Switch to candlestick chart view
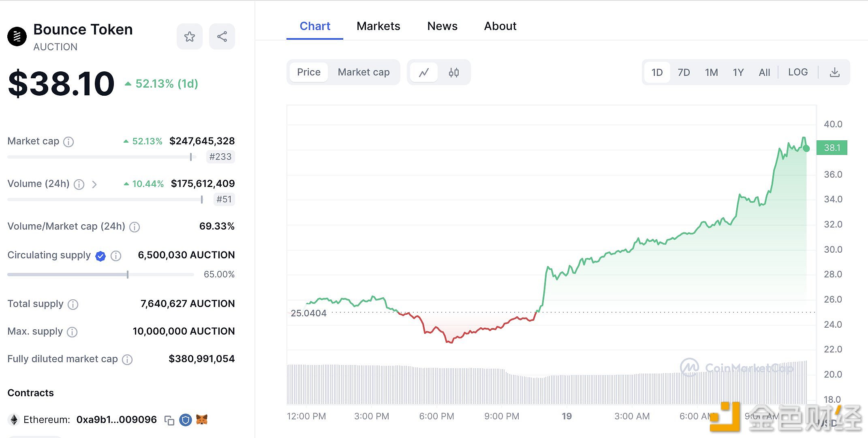This screenshot has height=438, width=868. tap(454, 73)
